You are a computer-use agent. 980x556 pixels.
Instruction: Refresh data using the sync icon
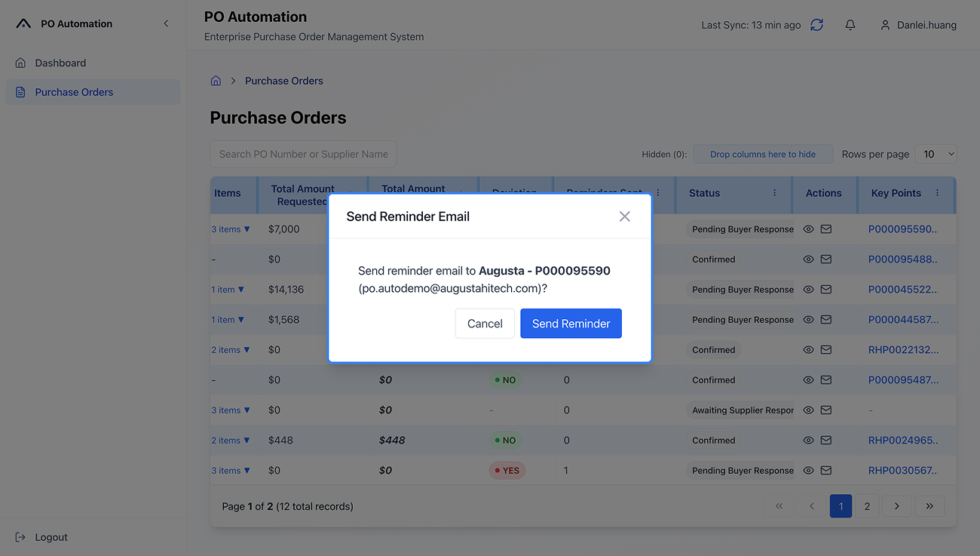(816, 24)
